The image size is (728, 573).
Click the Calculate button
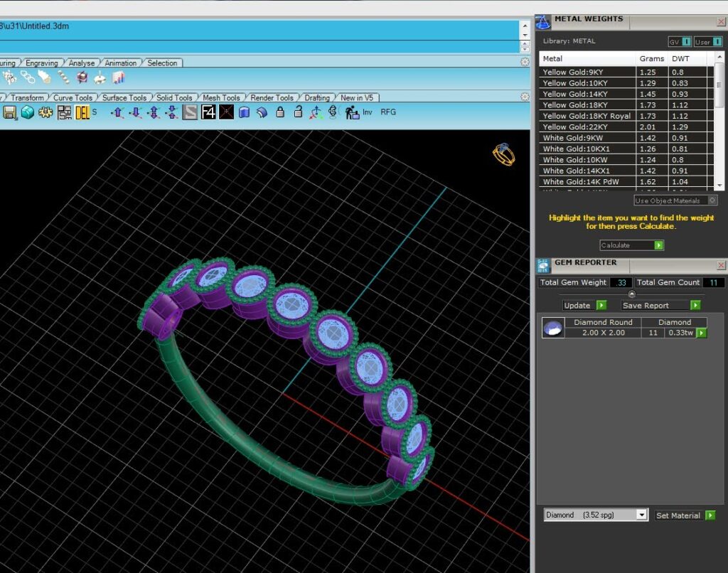click(631, 245)
